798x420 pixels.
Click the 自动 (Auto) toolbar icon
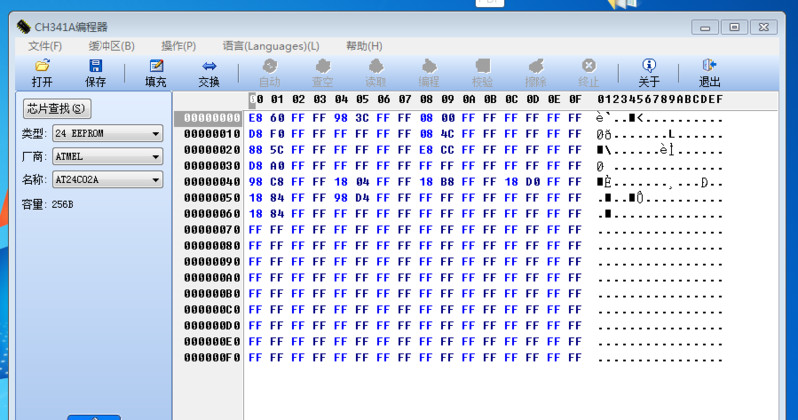click(x=270, y=66)
